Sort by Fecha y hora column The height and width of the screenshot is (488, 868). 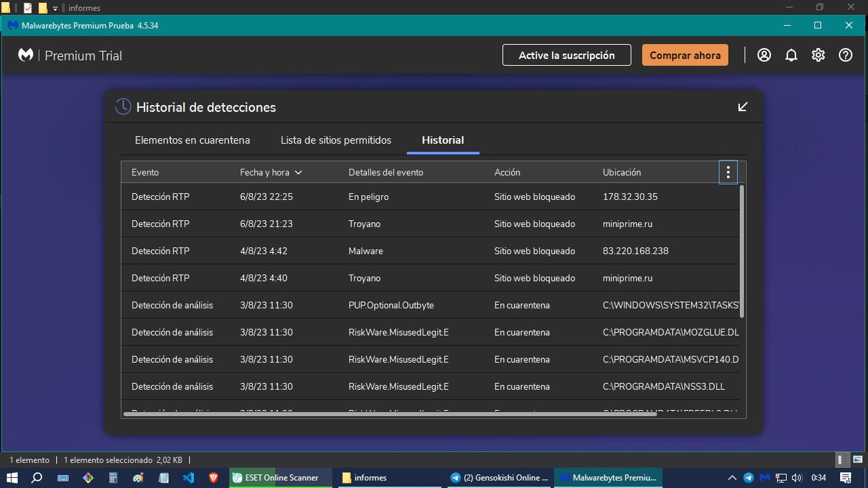(271, 172)
